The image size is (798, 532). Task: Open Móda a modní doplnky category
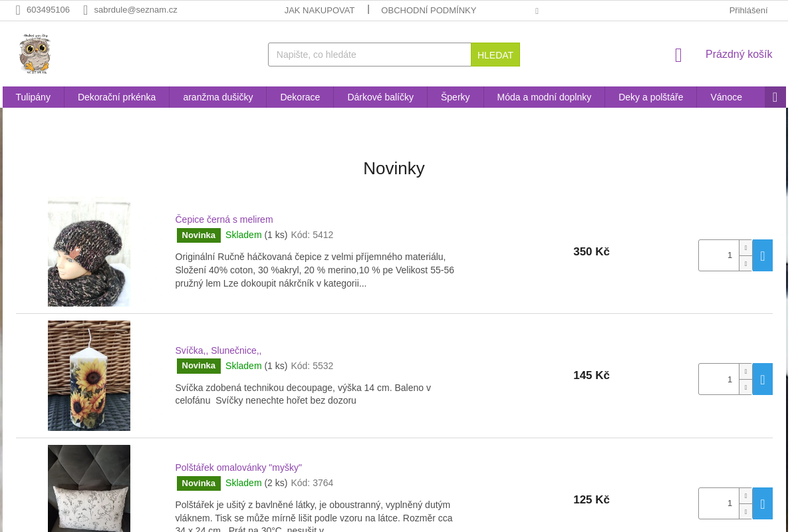tap(544, 97)
